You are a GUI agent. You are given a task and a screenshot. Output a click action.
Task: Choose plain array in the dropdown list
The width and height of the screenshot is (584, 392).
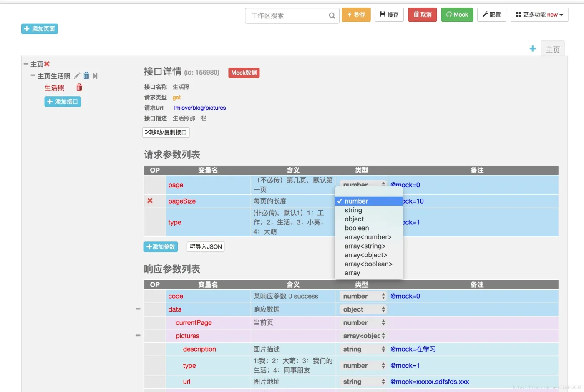(369, 273)
